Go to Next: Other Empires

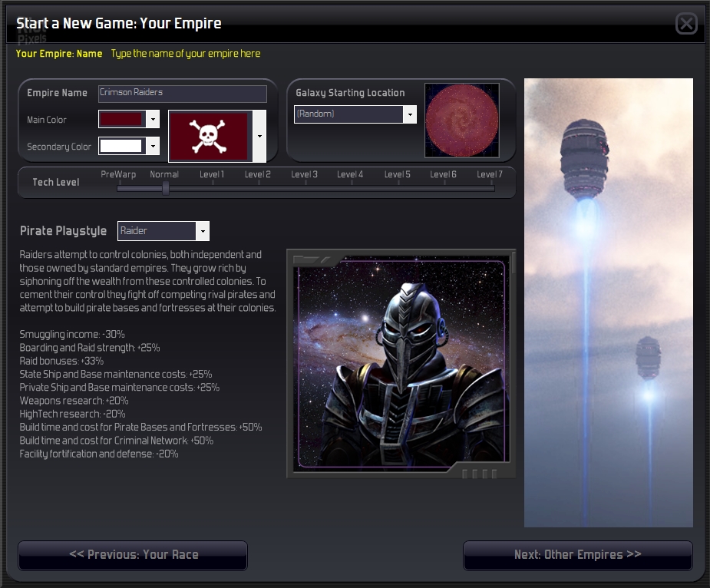(577, 555)
